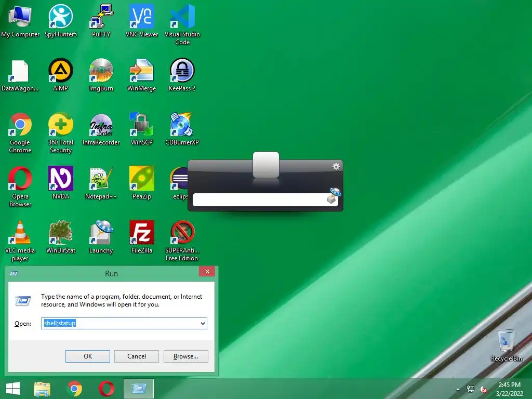Viewport: 532px width, 399px height.
Task: Select the AIMP desktop icon
Action: (x=61, y=75)
